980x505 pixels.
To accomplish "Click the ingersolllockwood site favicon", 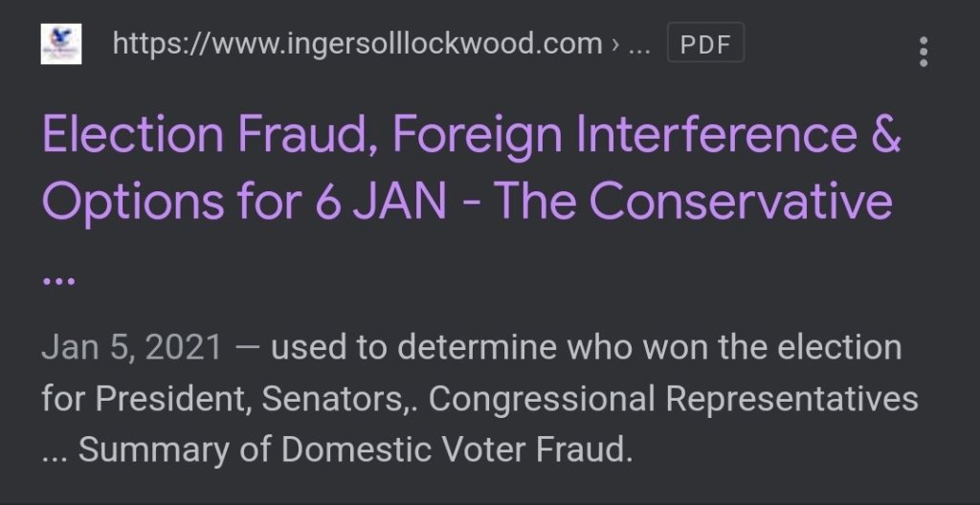I will (61, 44).
